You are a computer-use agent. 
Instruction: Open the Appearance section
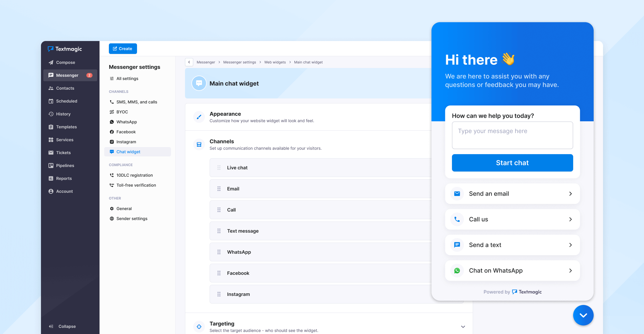tap(309, 117)
